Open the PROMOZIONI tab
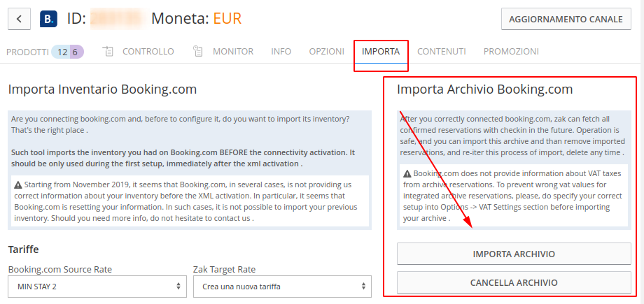This screenshot has width=644, height=304. 511,52
